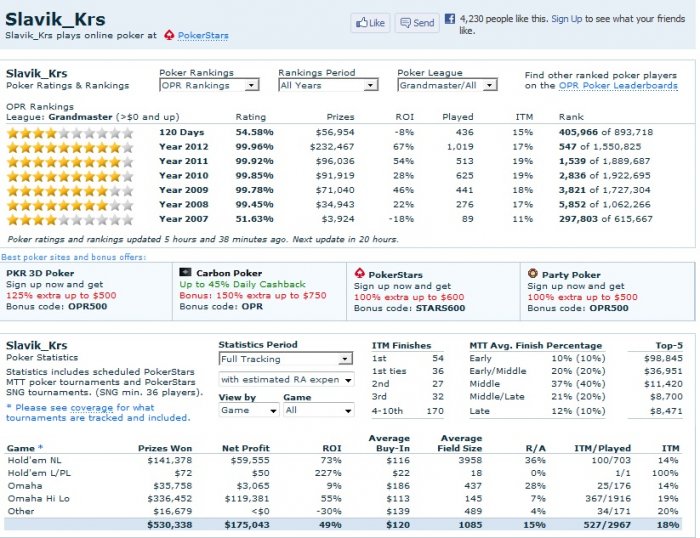Click the Omaha Hi Lo row label
This screenshot has width=700, height=538.
[x=38, y=499]
